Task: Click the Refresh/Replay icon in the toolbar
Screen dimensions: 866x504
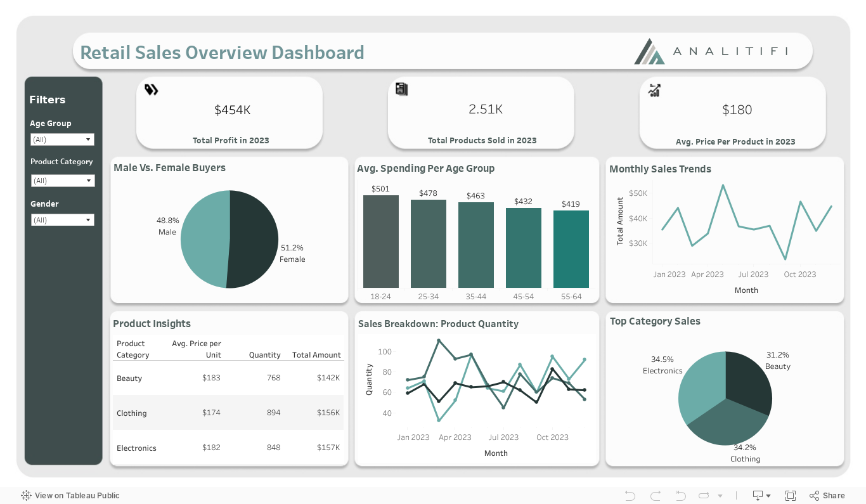Action: click(x=704, y=496)
